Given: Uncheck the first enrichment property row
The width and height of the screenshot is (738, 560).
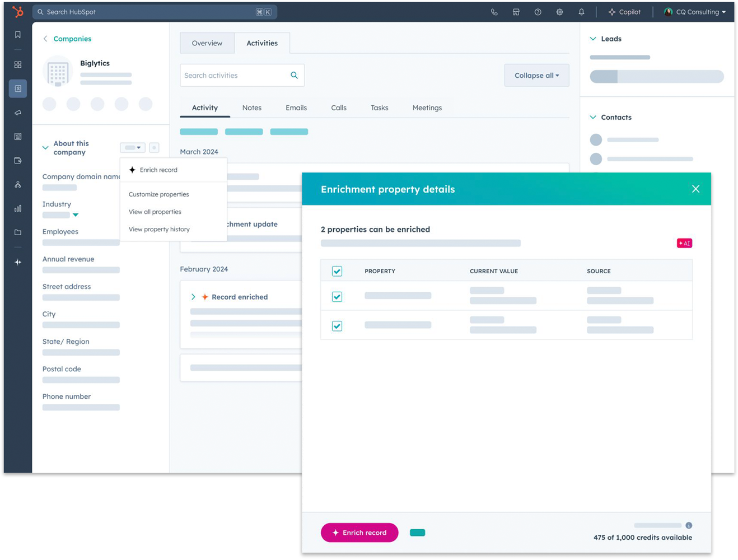Looking at the screenshot, I should pyautogui.click(x=337, y=297).
